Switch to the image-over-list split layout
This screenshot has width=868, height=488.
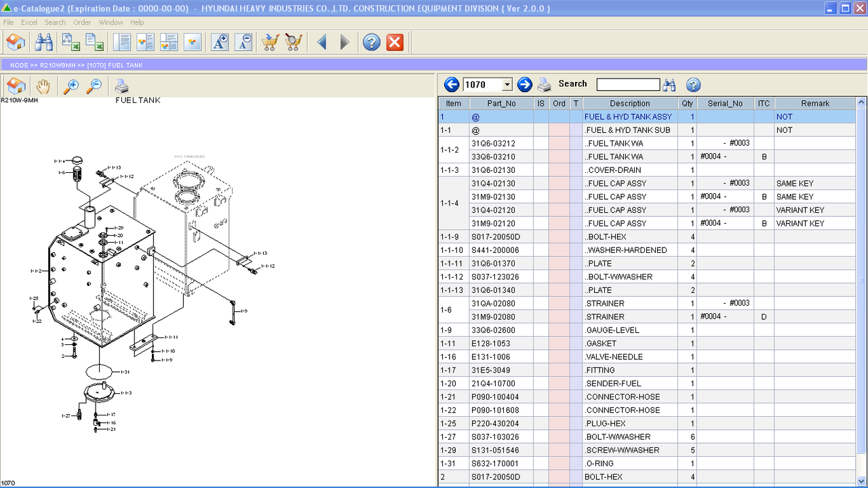pyautogui.click(x=169, y=43)
